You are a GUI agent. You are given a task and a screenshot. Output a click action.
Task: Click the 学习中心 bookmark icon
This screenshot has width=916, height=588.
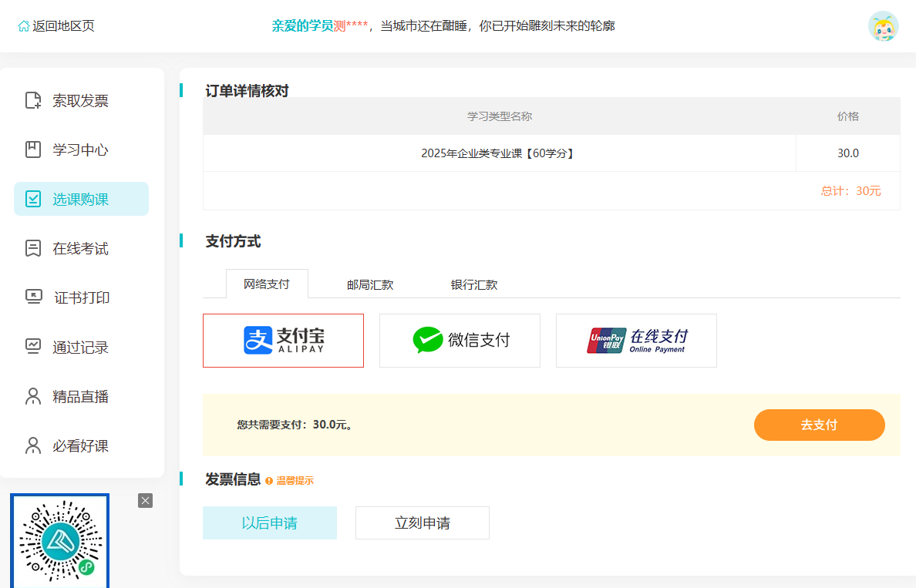(33, 150)
